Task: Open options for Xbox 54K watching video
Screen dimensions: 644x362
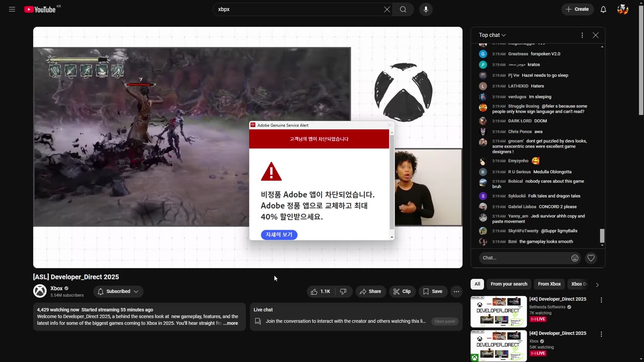Action: [x=601, y=334]
